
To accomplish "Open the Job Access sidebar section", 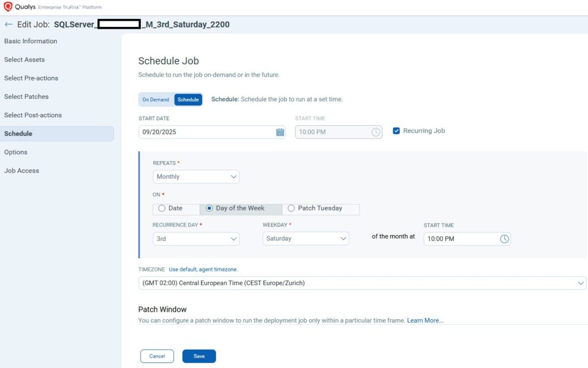I will [22, 171].
